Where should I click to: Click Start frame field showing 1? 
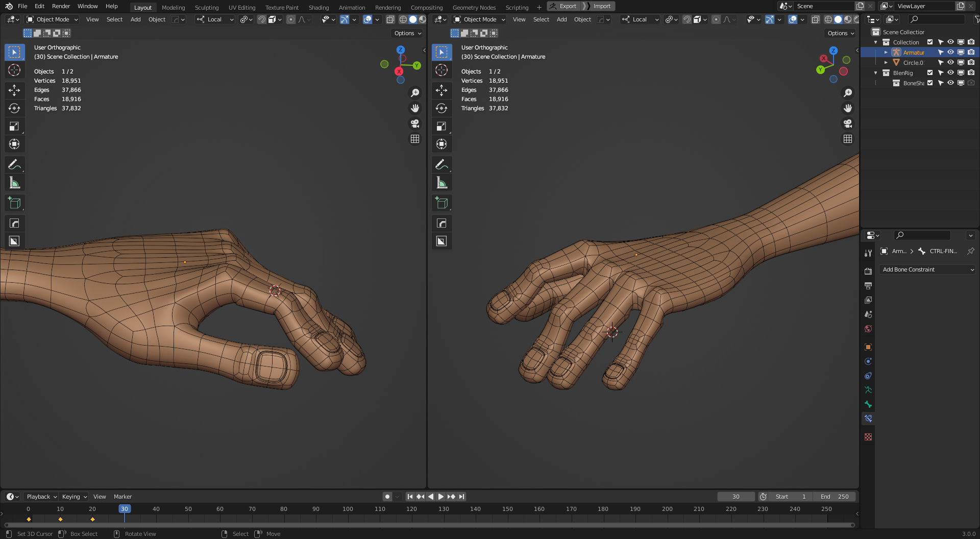[x=791, y=497]
